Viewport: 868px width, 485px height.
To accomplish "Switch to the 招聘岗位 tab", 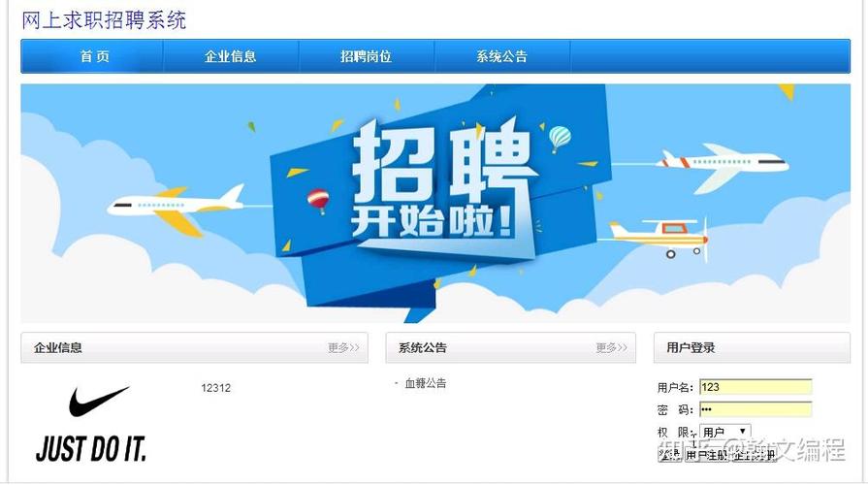I will click(x=366, y=56).
